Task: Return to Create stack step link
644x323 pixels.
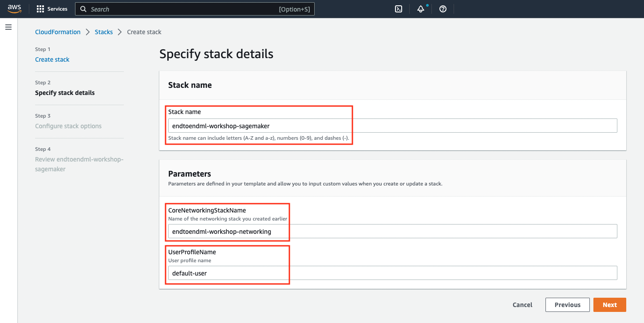Action: (x=52, y=59)
